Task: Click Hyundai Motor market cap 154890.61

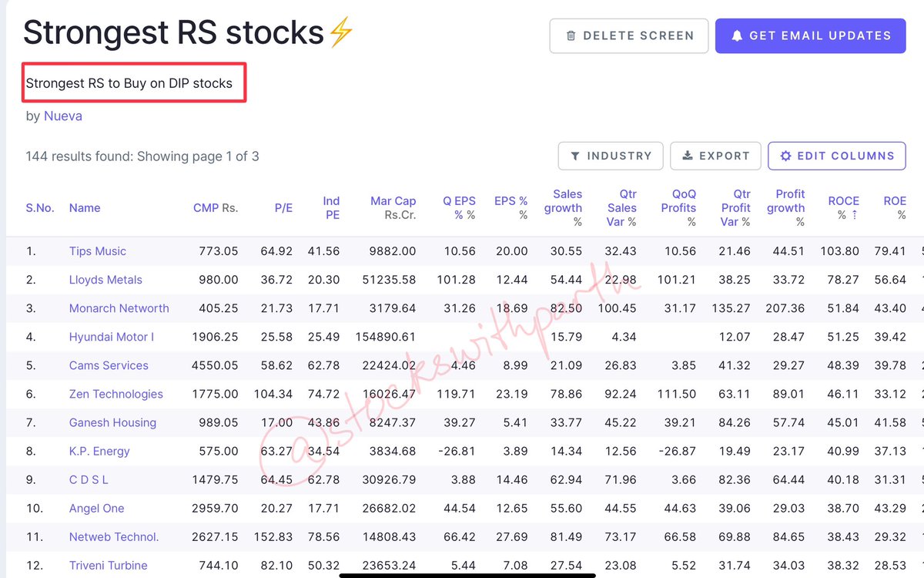Action: tap(386, 337)
